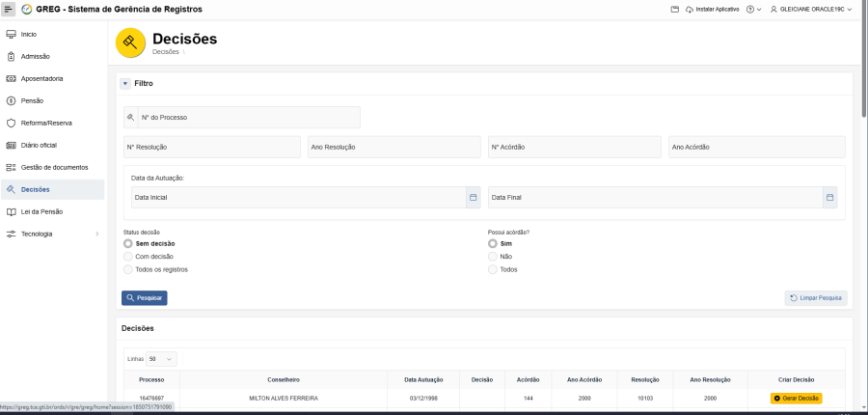This screenshot has height=415, width=868.
Task: Choose 'Não' for Possui acórdão
Action: pyautogui.click(x=493, y=257)
